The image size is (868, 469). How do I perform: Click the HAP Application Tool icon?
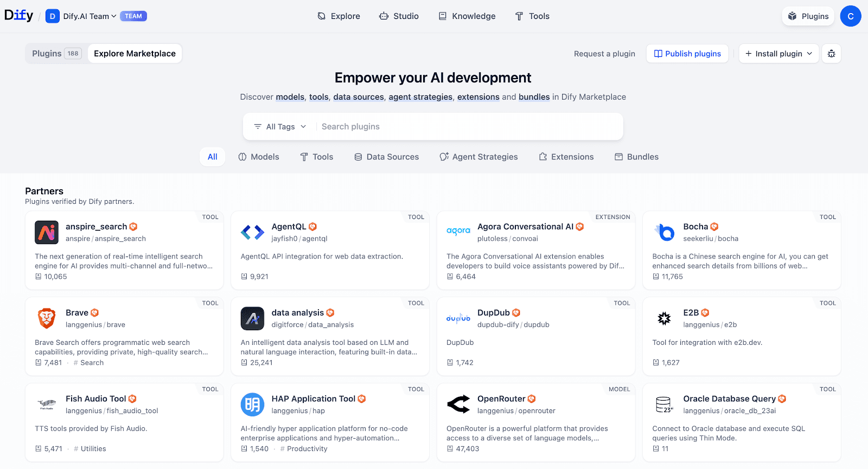[252, 404]
